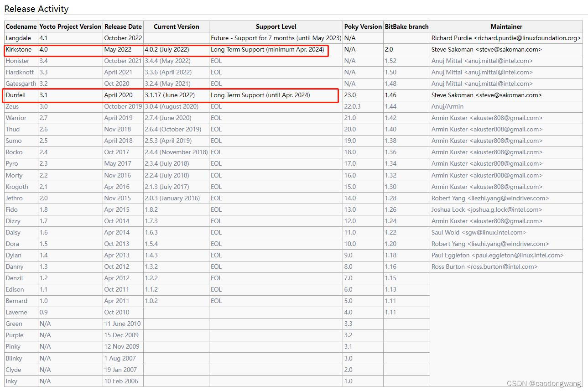Click the 2.4.4 (November 2018) version cell
588x392 pixels.
pyautogui.click(x=176, y=152)
